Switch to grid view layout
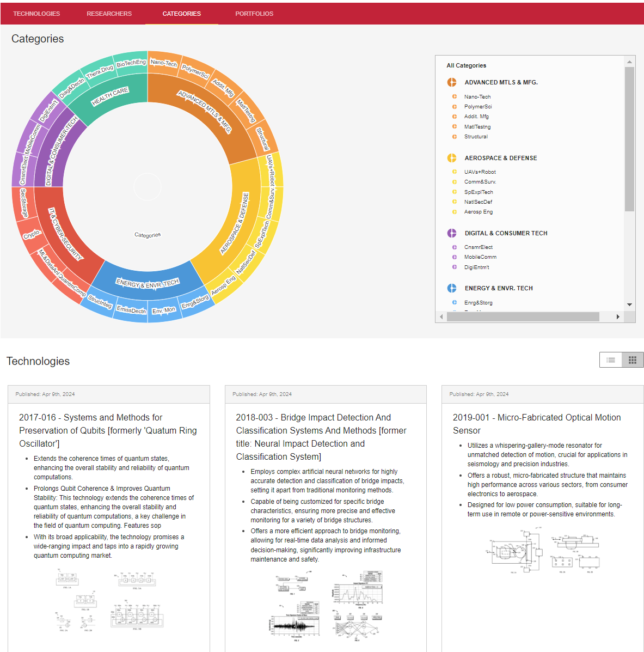The width and height of the screenshot is (644, 652). [x=633, y=360]
